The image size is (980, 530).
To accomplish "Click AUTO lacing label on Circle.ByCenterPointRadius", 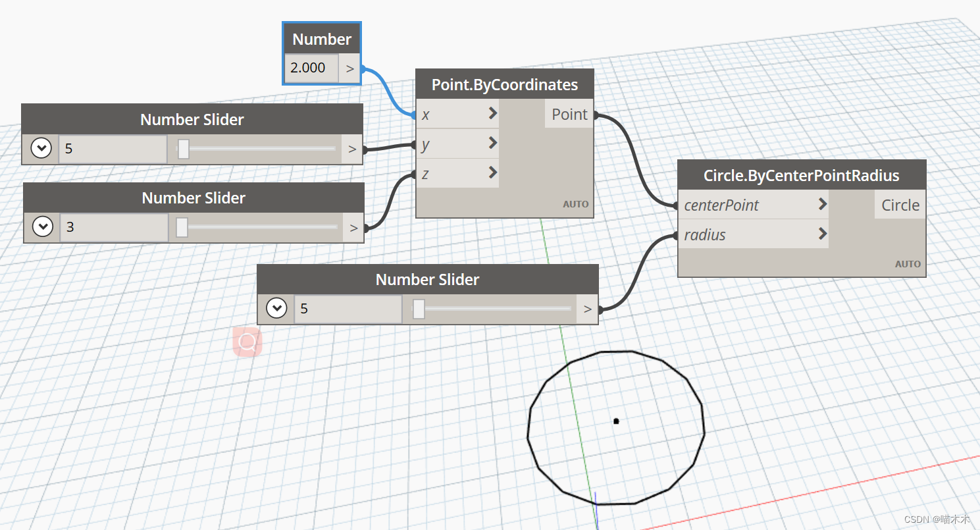I will coord(908,263).
